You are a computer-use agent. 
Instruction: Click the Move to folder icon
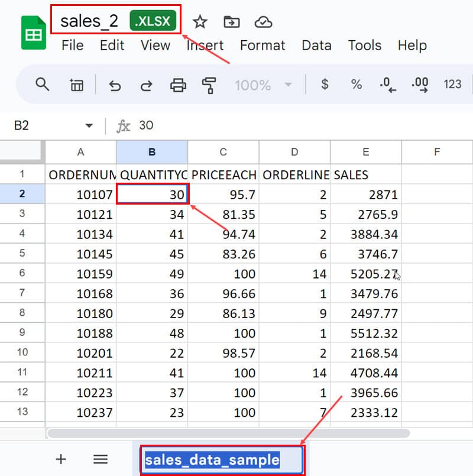pyautogui.click(x=232, y=22)
